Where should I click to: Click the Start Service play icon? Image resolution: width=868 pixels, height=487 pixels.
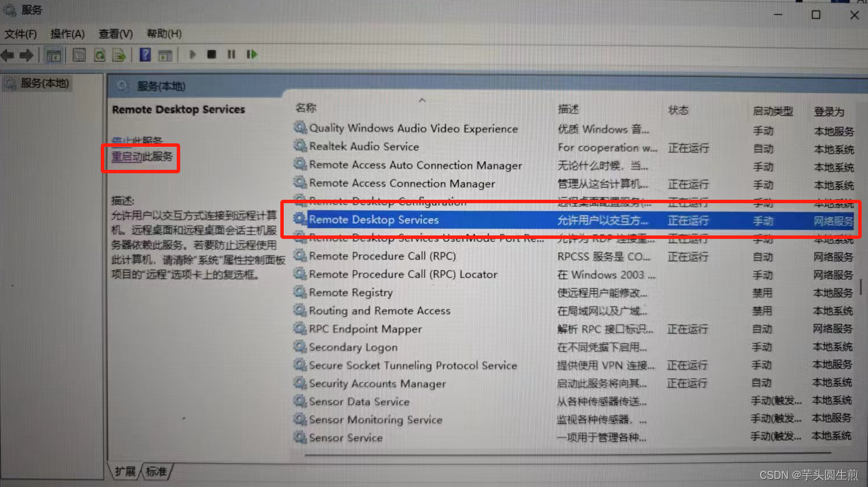point(193,55)
